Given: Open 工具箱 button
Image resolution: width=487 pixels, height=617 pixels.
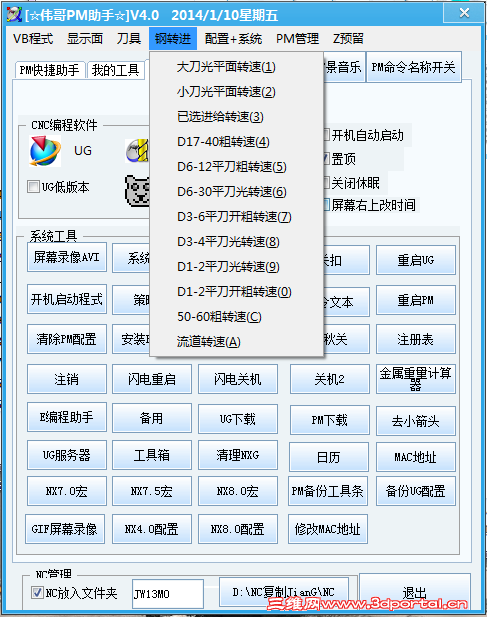Looking at the screenshot, I should (x=152, y=455).
